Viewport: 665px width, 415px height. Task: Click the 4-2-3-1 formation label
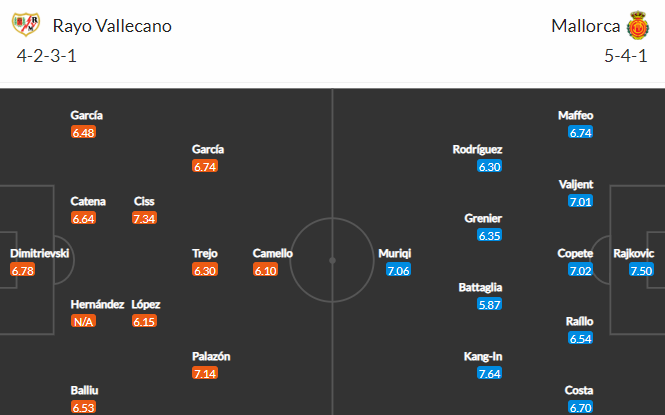47,56
